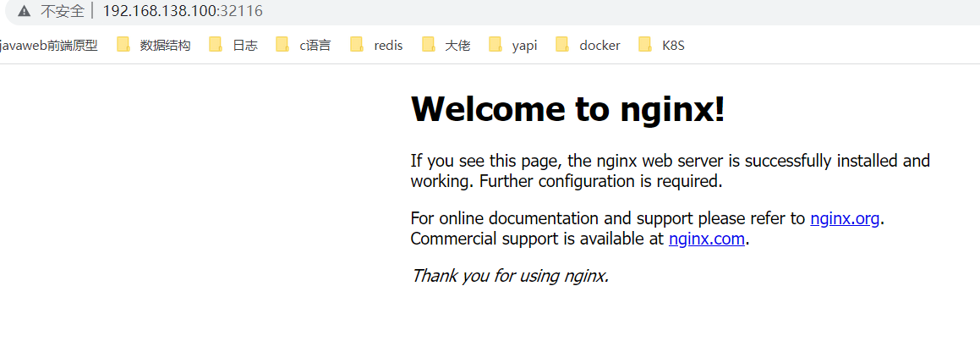Open the K8S bookmark folder
The width and height of the screenshot is (980, 352).
(x=662, y=45)
